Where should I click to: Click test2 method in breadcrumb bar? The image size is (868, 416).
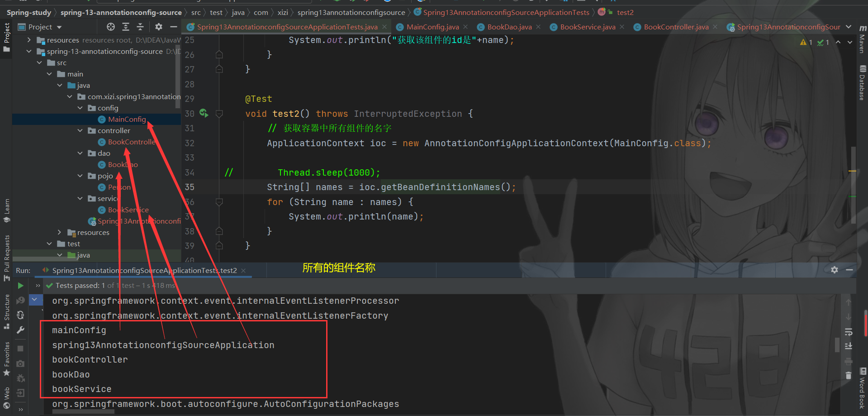point(625,12)
